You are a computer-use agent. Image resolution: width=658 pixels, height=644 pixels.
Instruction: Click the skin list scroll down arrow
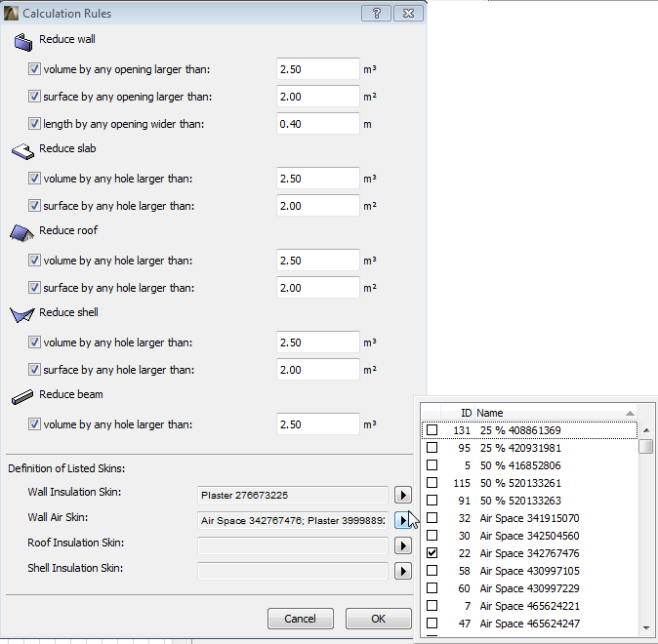(646, 628)
